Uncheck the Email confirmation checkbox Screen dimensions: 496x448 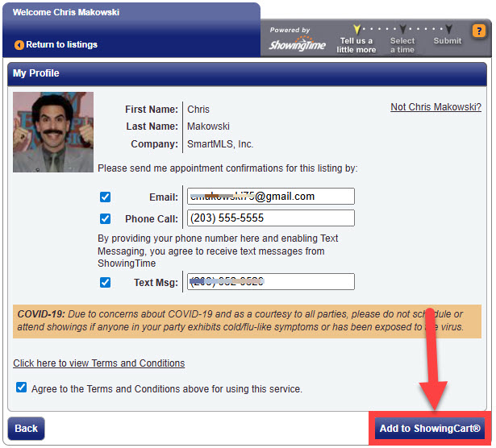pos(105,197)
